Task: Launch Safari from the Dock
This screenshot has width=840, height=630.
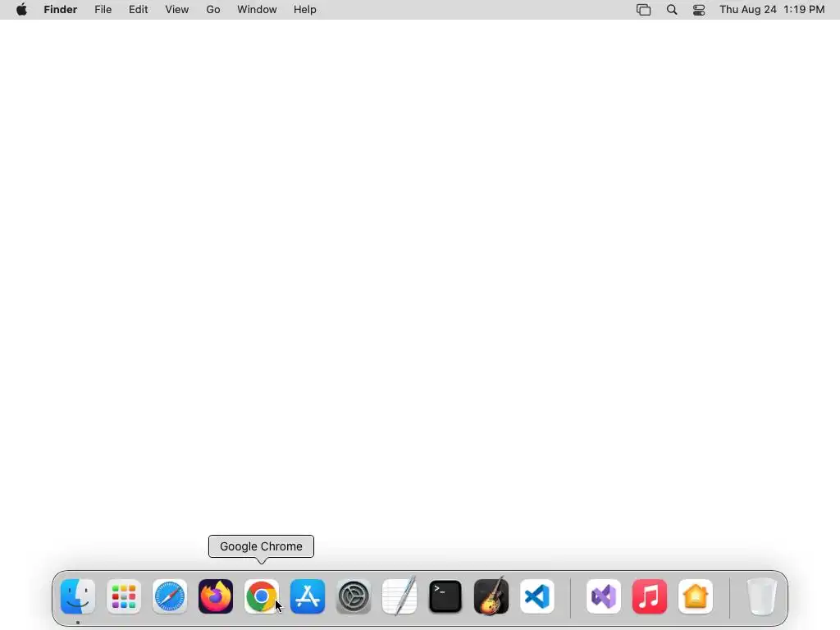Action: coord(170,596)
